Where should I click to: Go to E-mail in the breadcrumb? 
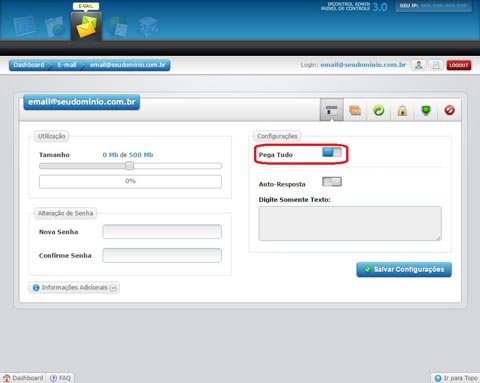(x=67, y=65)
